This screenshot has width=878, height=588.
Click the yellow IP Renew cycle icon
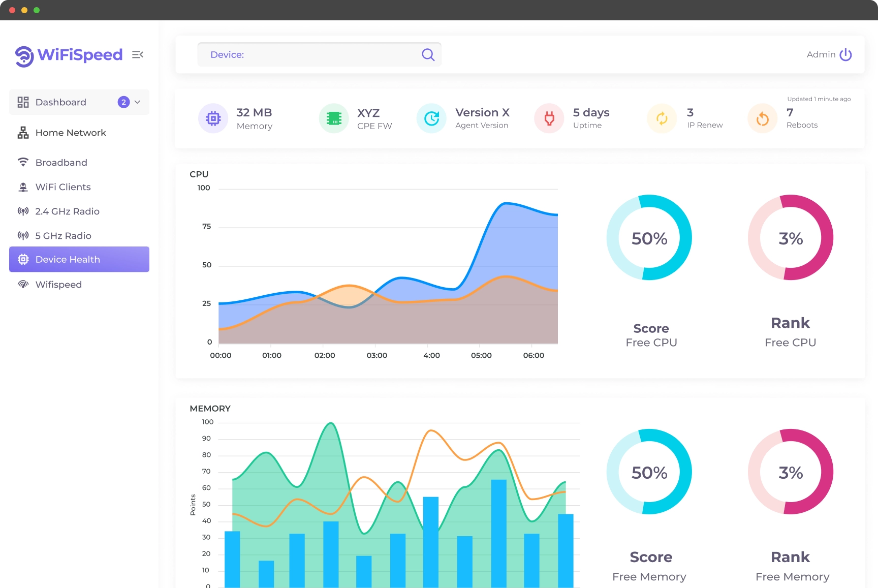[x=662, y=118]
